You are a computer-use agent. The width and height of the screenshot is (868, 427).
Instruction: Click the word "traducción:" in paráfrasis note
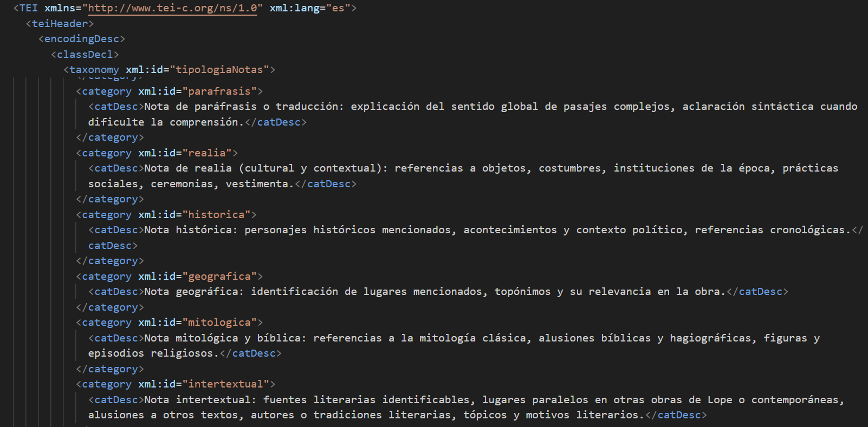310,107
